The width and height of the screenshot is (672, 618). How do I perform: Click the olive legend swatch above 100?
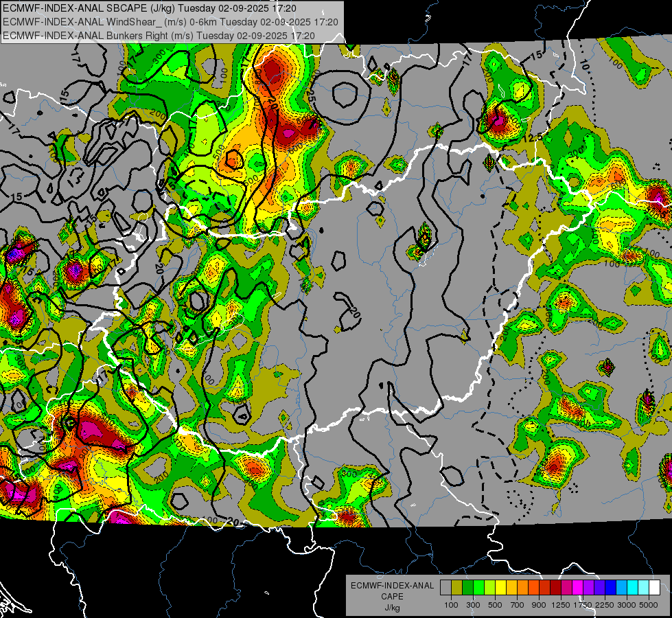[x=457, y=588]
